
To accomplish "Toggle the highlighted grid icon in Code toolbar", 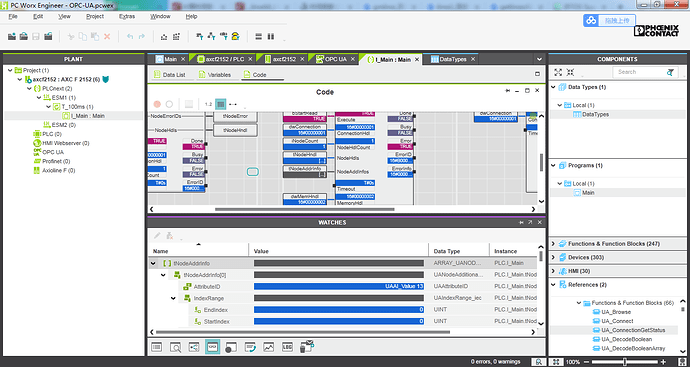I will pos(221,104).
